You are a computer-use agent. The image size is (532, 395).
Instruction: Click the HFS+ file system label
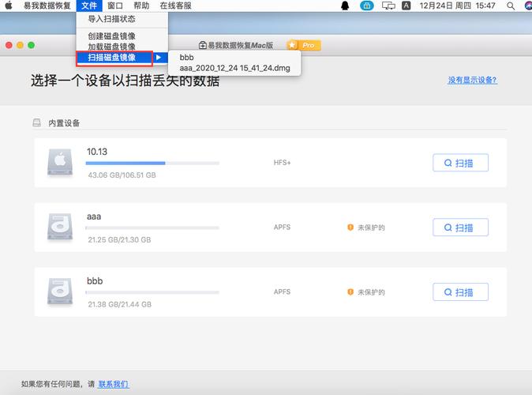tap(282, 163)
